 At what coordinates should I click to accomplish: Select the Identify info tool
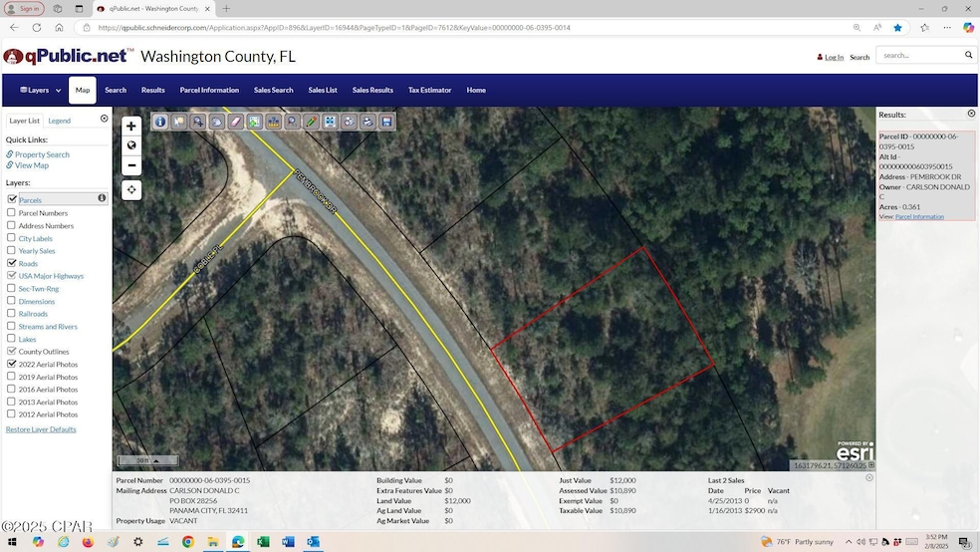pyautogui.click(x=160, y=122)
